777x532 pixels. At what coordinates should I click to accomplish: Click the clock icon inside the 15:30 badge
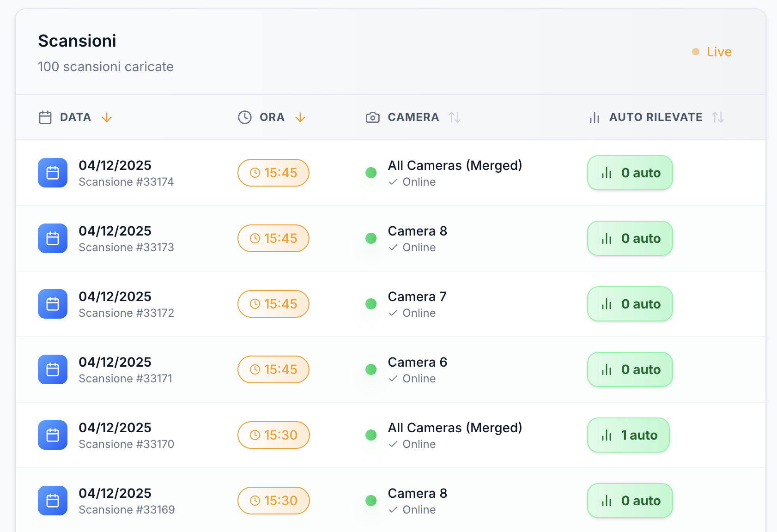[255, 435]
